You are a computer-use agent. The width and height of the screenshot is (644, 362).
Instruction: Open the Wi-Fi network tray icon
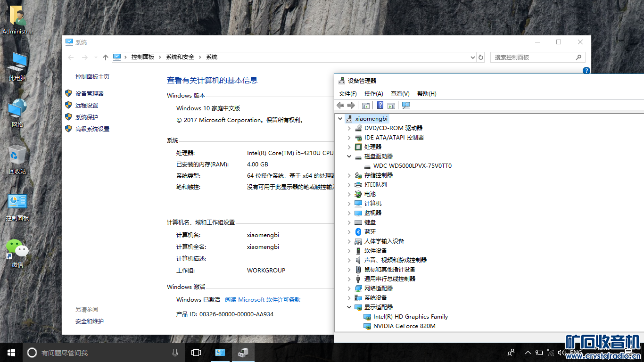coord(550,353)
